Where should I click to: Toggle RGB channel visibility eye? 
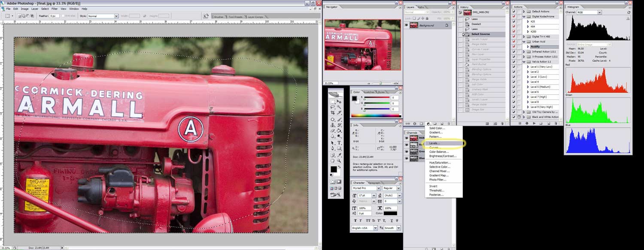(x=407, y=139)
